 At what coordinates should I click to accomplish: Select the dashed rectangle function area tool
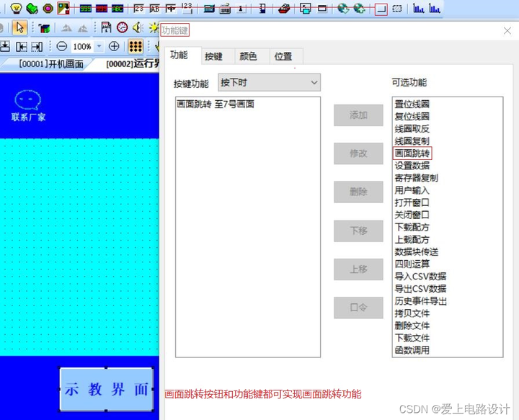click(x=397, y=9)
